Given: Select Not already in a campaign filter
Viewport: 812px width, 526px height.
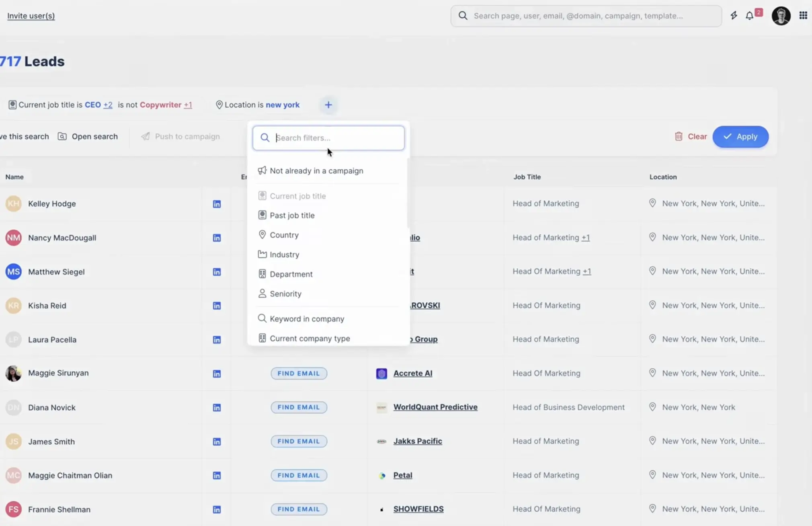Looking at the screenshot, I should [316, 171].
